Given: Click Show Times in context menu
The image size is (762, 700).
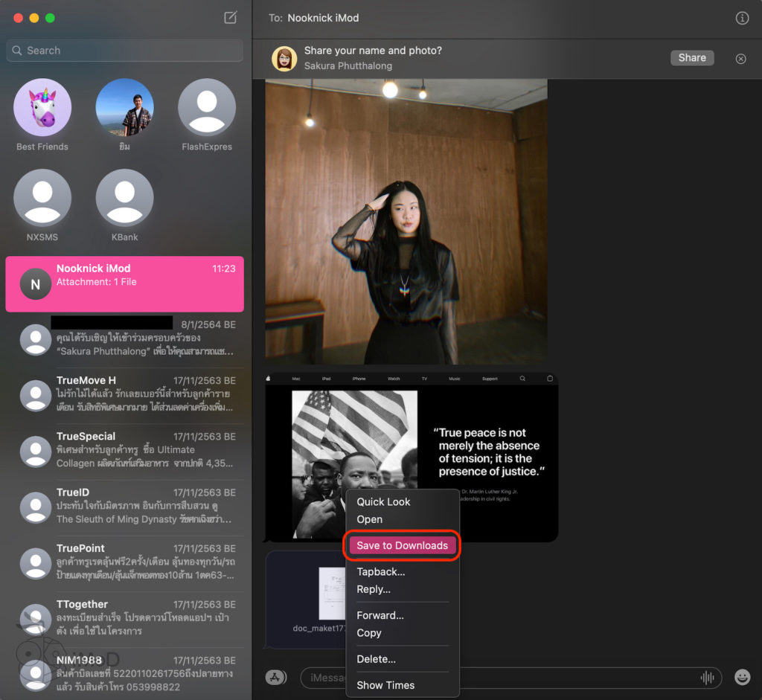Looking at the screenshot, I should tap(385, 685).
